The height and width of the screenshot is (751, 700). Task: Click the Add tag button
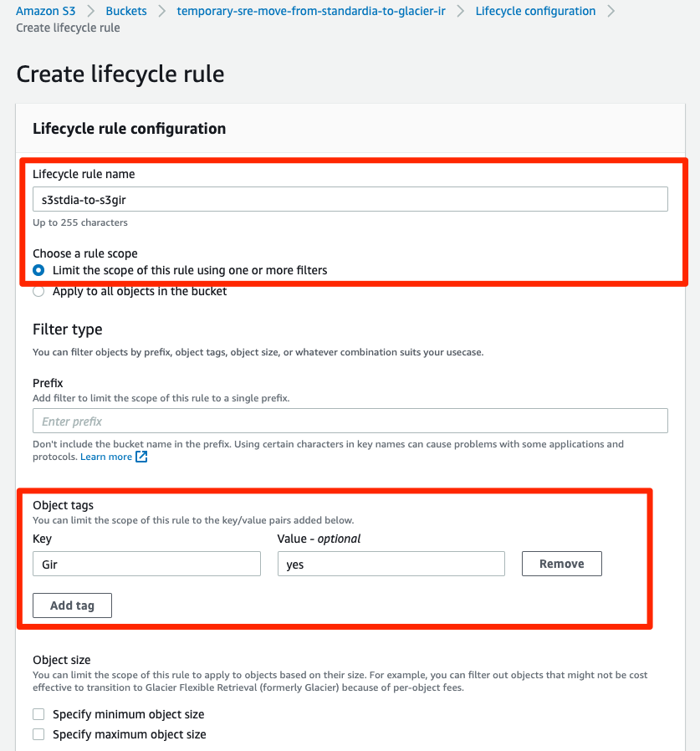pos(72,605)
